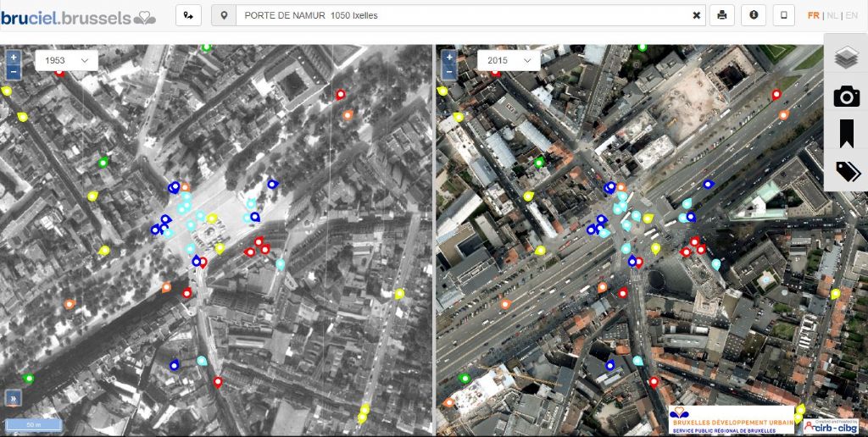The width and height of the screenshot is (868, 437).
Task: Open the 2015 year dropdown
Action: click(509, 60)
